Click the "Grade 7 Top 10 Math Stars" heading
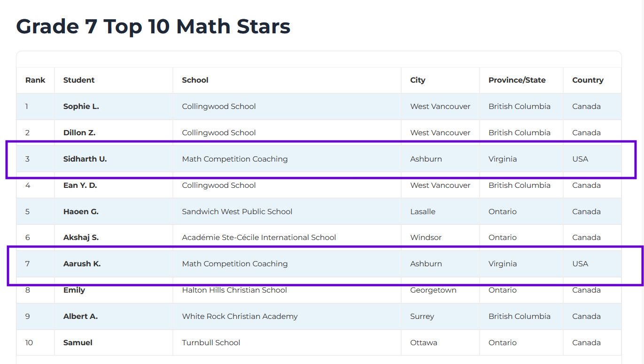 pos(153,26)
